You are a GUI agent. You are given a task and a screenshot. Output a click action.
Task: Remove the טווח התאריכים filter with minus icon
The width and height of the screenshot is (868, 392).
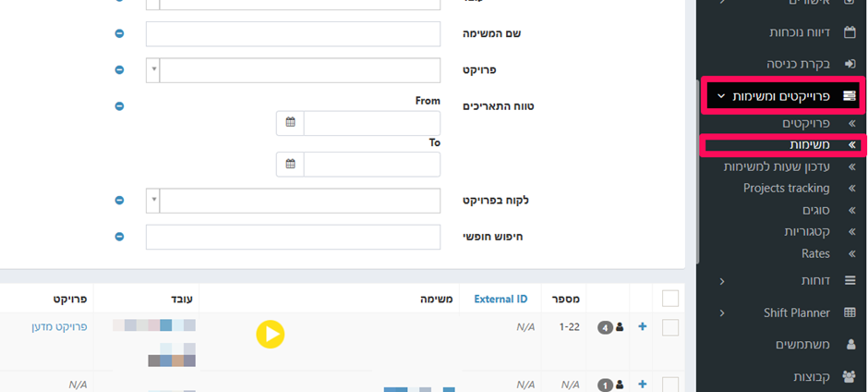click(119, 106)
